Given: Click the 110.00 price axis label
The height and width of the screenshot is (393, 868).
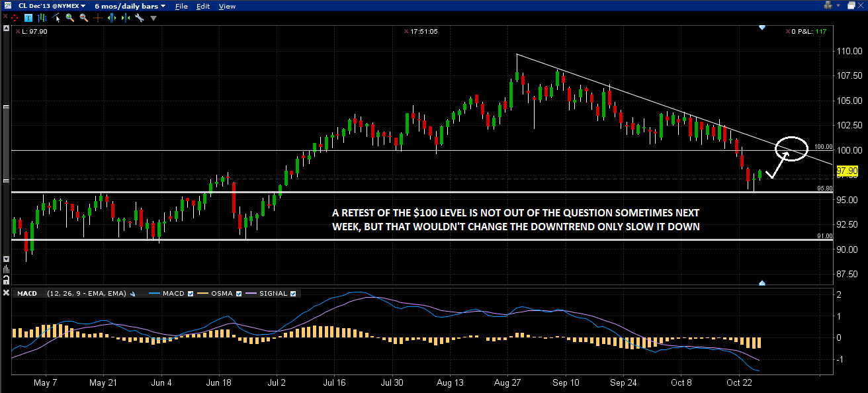Looking at the screenshot, I should point(848,51).
